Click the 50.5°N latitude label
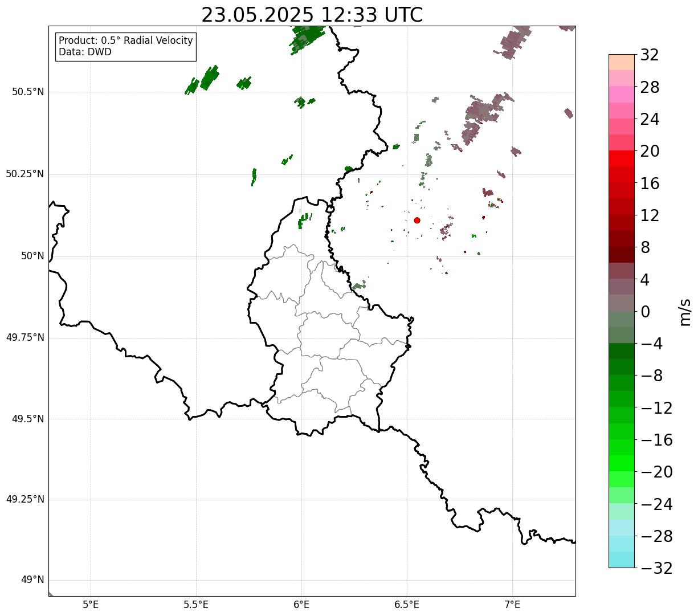The image size is (698, 616). 28,92
